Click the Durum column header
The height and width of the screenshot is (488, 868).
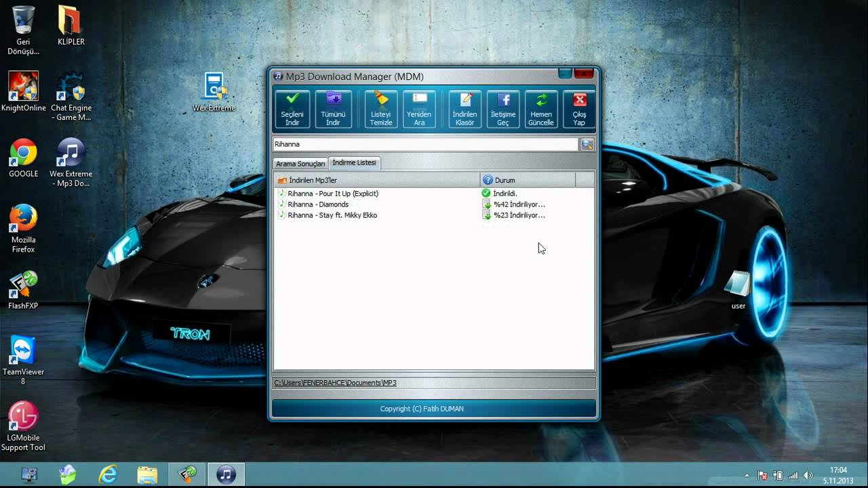pyautogui.click(x=528, y=180)
